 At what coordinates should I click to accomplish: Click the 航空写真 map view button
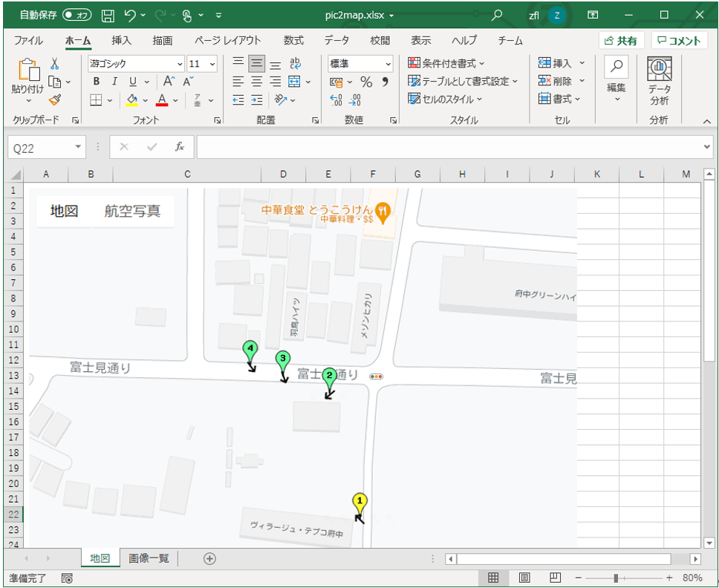pos(132,211)
